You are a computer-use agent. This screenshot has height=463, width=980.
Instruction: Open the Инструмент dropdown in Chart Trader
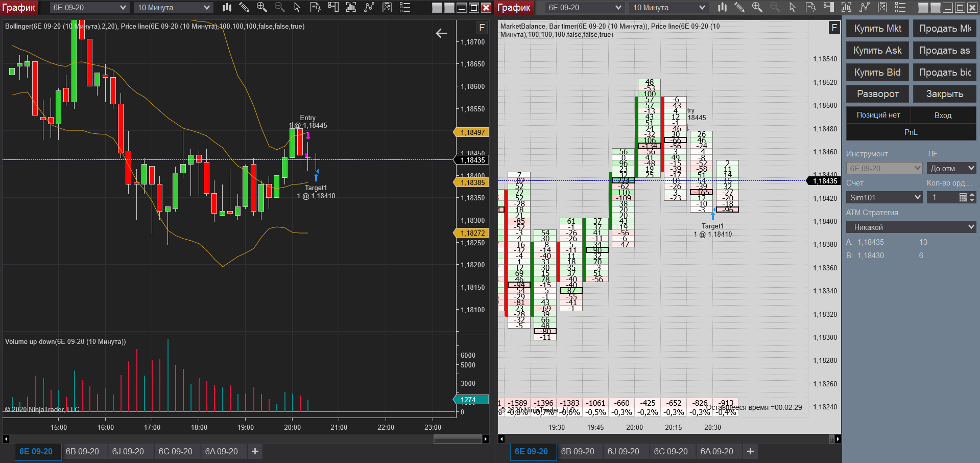click(884, 168)
